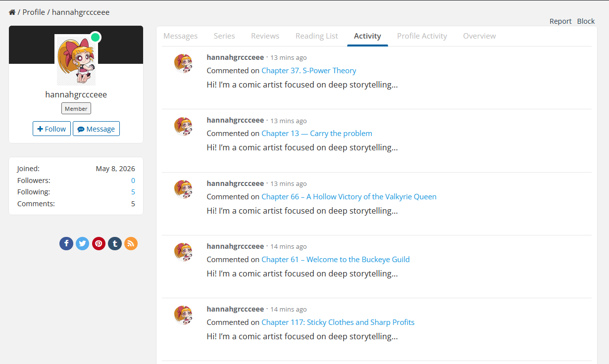Report this profile

pos(560,21)
